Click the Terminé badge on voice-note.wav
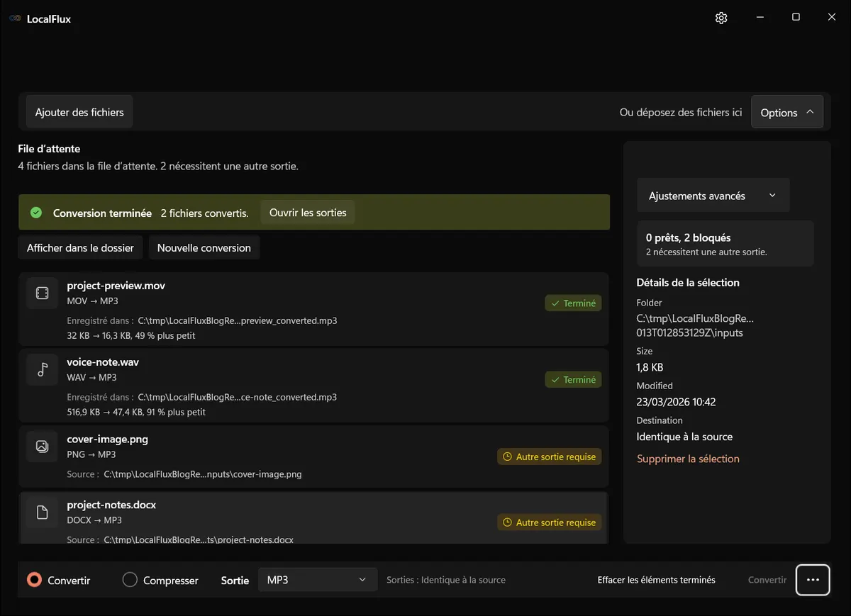851x616 pixels. (573, 380)
